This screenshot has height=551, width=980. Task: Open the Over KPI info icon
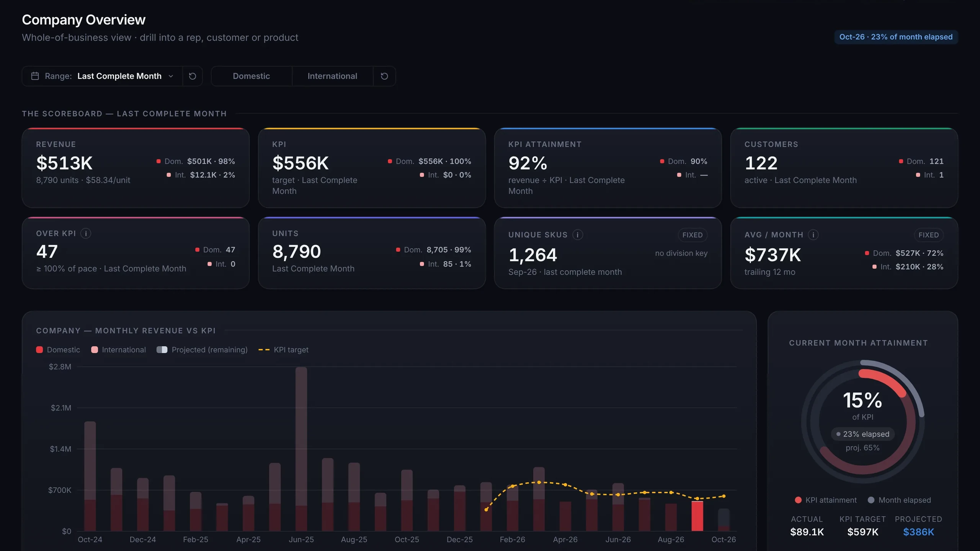pyautogui.click(x=86, y=233)
